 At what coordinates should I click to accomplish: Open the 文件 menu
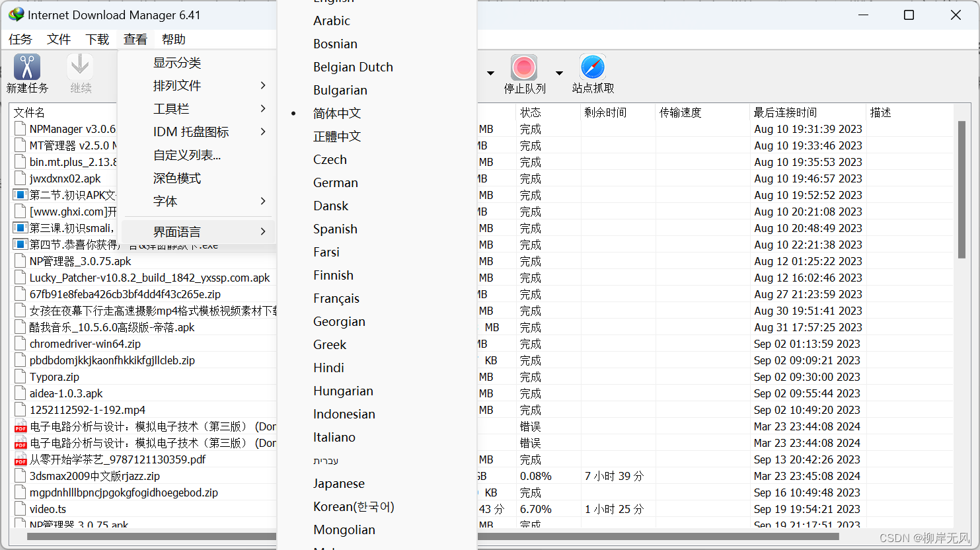point(59,40)
